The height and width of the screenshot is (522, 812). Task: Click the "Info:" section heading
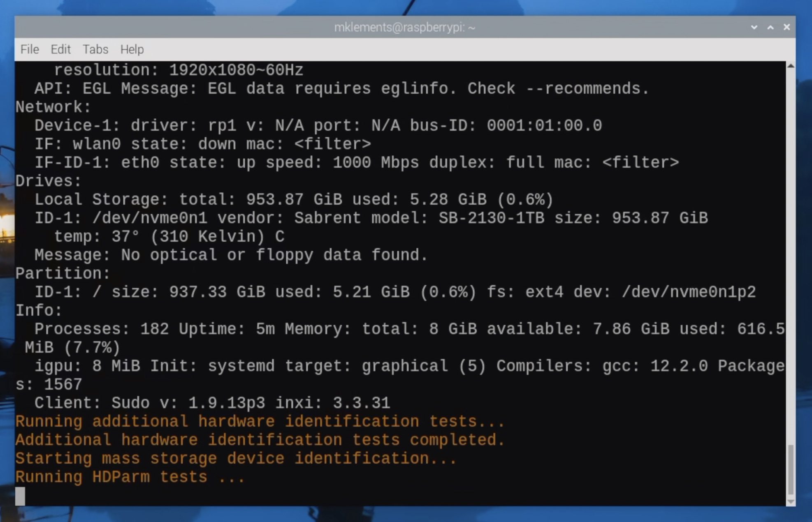pos(39,311)
